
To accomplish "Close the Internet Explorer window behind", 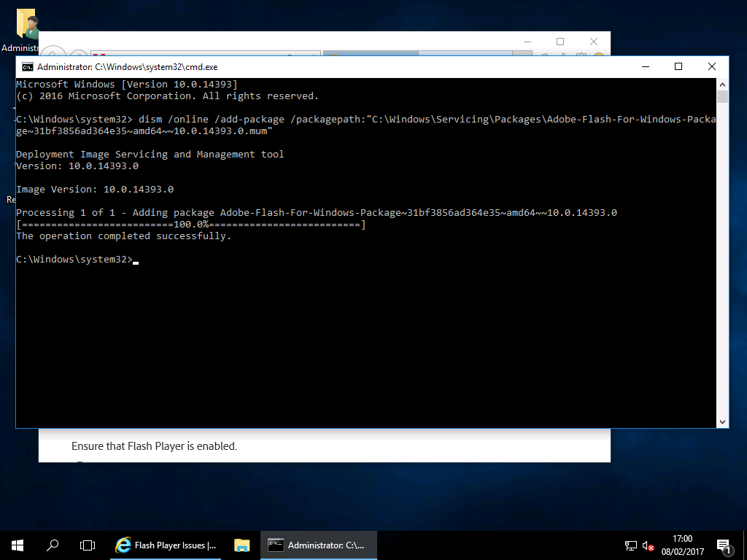I will point(594,42).
